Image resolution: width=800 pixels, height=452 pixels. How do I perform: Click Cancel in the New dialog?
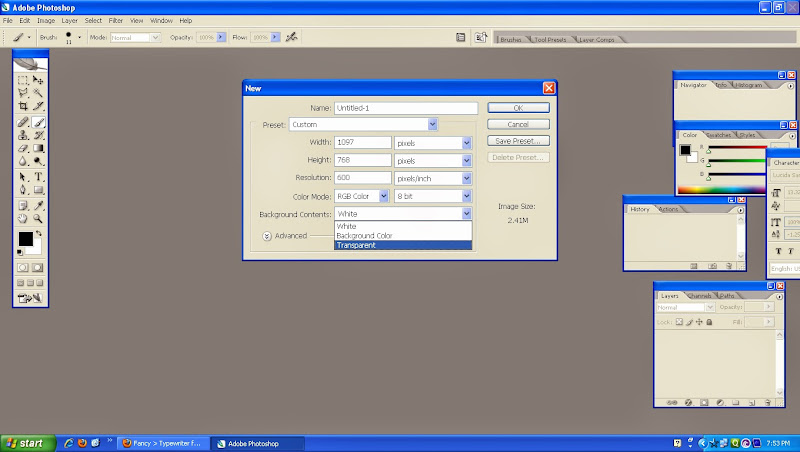tap(518, 124)
